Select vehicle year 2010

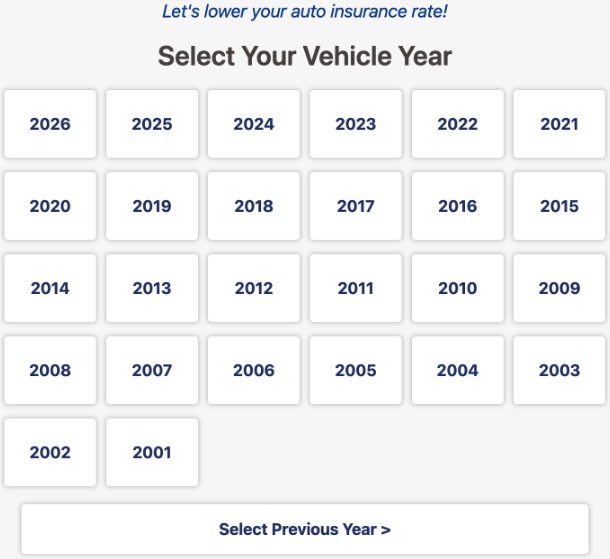point(458,288)
